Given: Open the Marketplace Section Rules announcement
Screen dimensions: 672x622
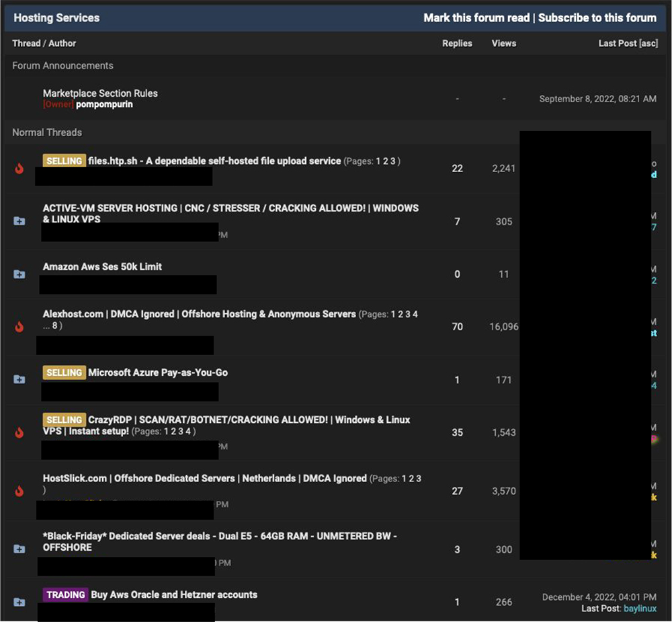Looking at the screenshot, I should coord(100,93).
